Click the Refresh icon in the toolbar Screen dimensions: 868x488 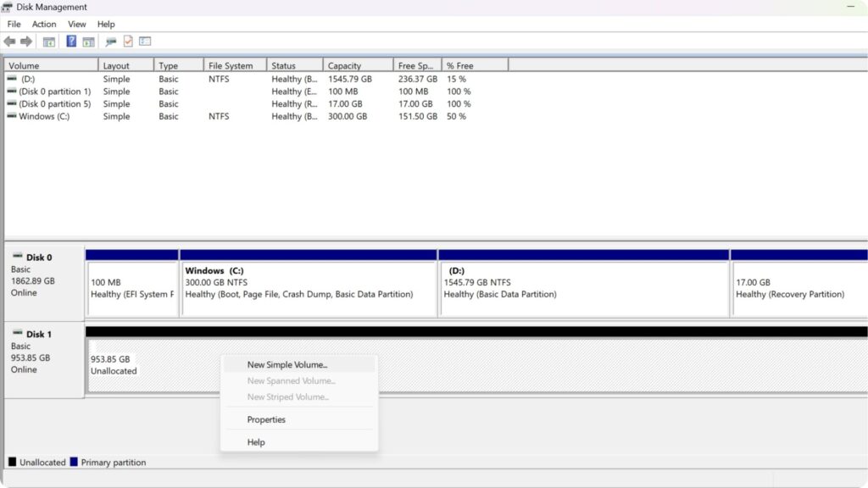109,42
